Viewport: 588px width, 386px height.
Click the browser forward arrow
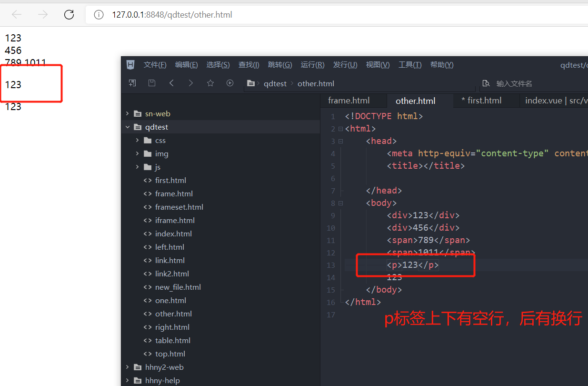pyautogui.click(x=43, y=15)
